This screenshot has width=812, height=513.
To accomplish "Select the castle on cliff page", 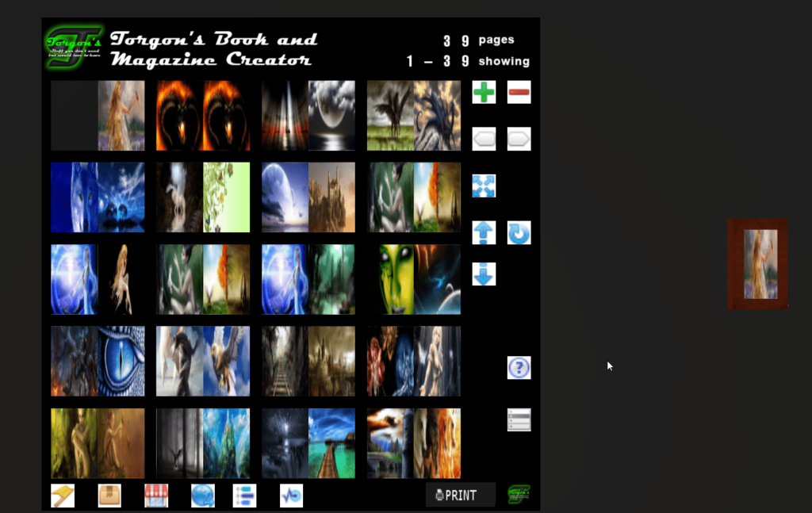I will 332,197.
